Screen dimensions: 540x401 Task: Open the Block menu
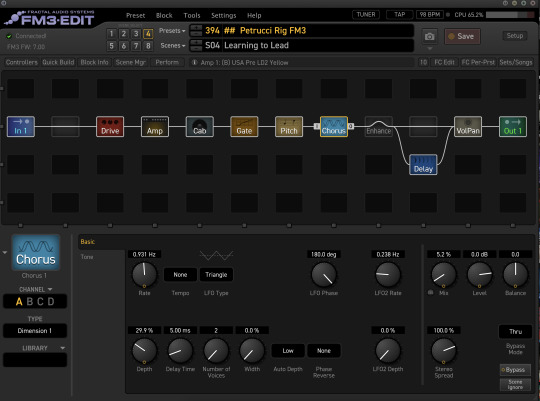tap(164, 16)
